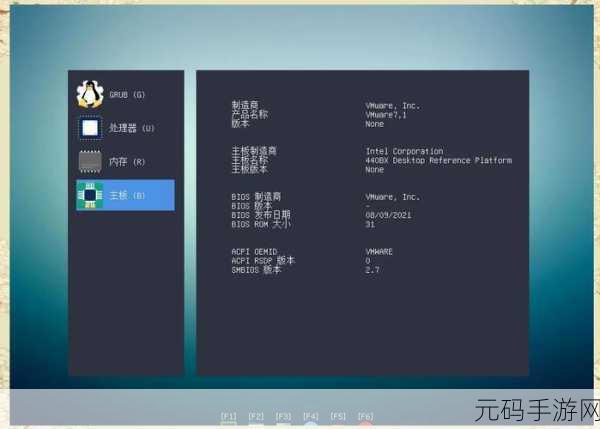Click the [F3] shortcut label
600x429 pixels.
284,416
